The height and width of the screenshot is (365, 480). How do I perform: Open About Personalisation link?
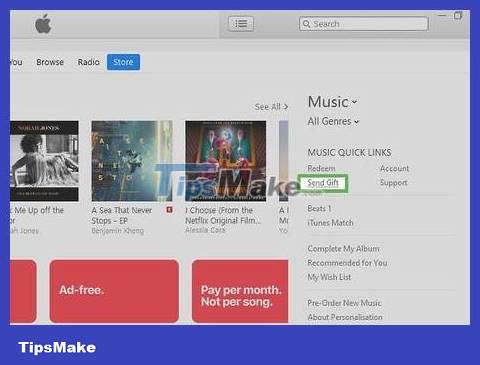pyautogui.click(x=345, y=317)
